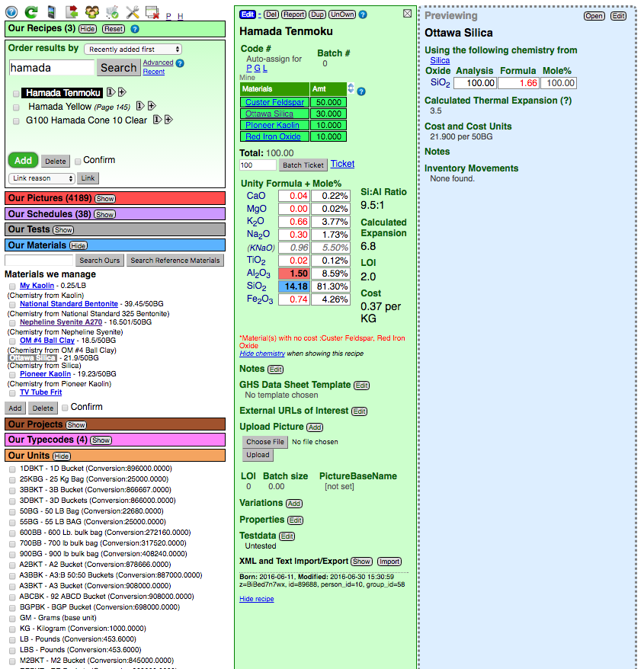Show the XML and Text Import/Export section
The height and width of the screenshot is (669, 644).
click(x=361, y=562)
